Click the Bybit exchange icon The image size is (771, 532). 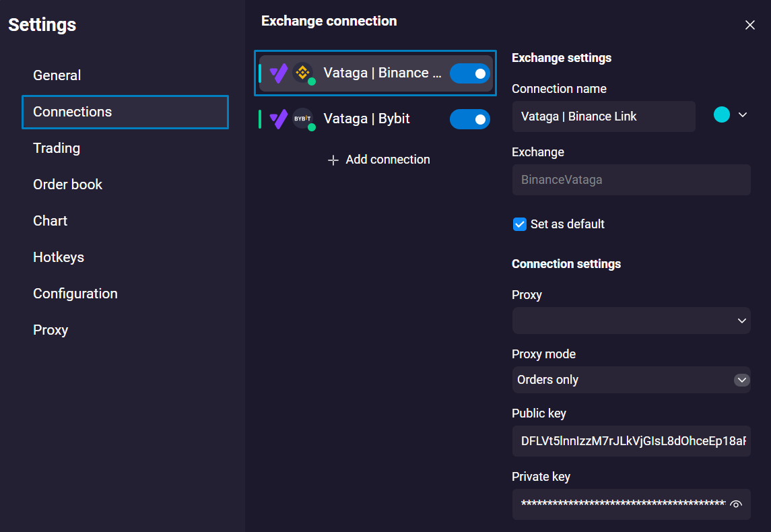303,119
